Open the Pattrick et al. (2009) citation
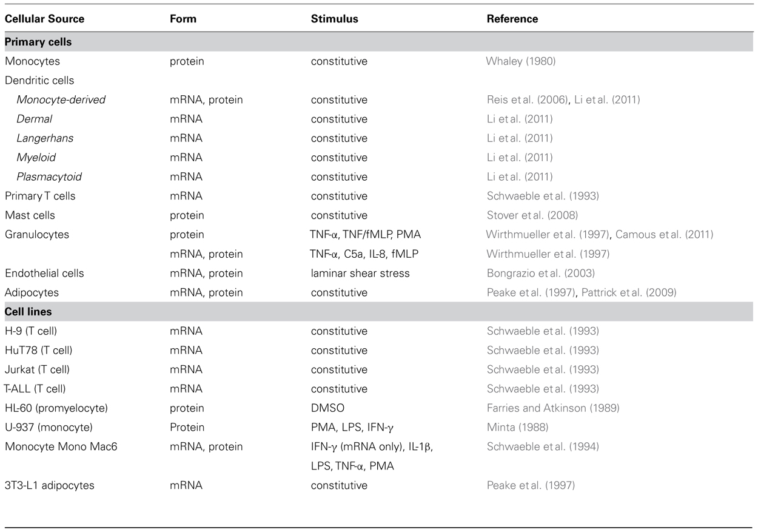The width and height of the screenshot is (758, 532). pos(628,292)
